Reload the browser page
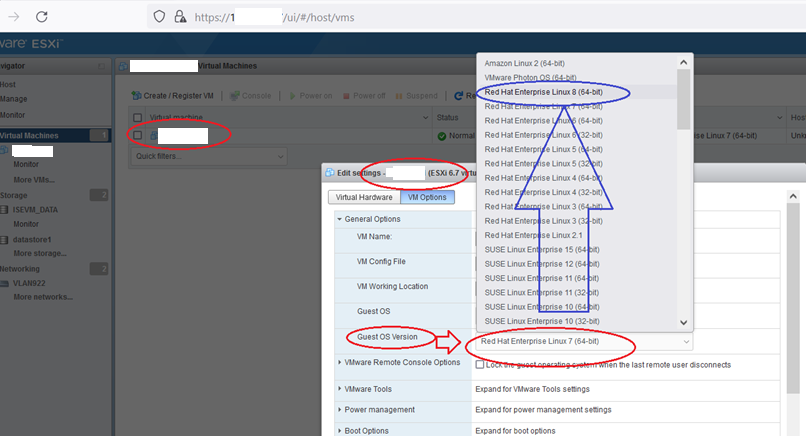Image resolution: width=806 pixels, height=436 pixels. click(x=42, y=17)
